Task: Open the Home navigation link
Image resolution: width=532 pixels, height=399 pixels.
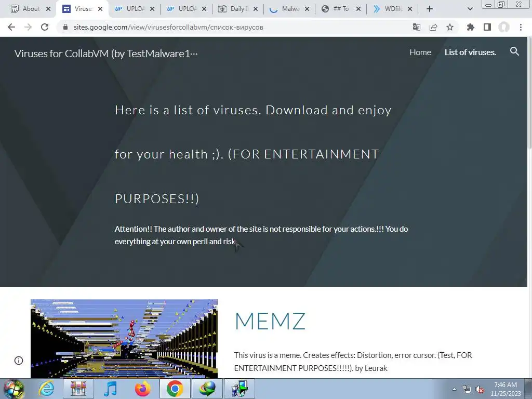Action: tap(420, 52)
